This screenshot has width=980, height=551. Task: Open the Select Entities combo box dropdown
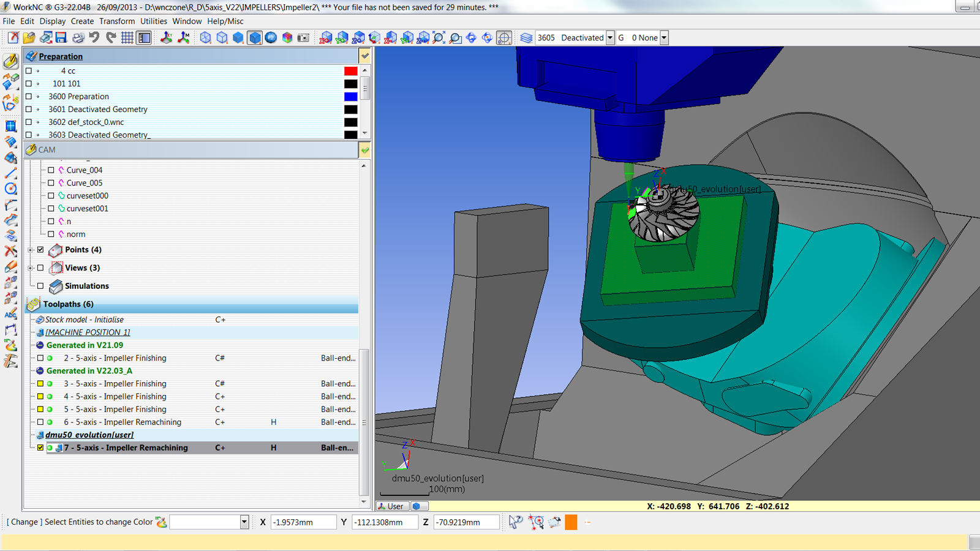point(244,522)
